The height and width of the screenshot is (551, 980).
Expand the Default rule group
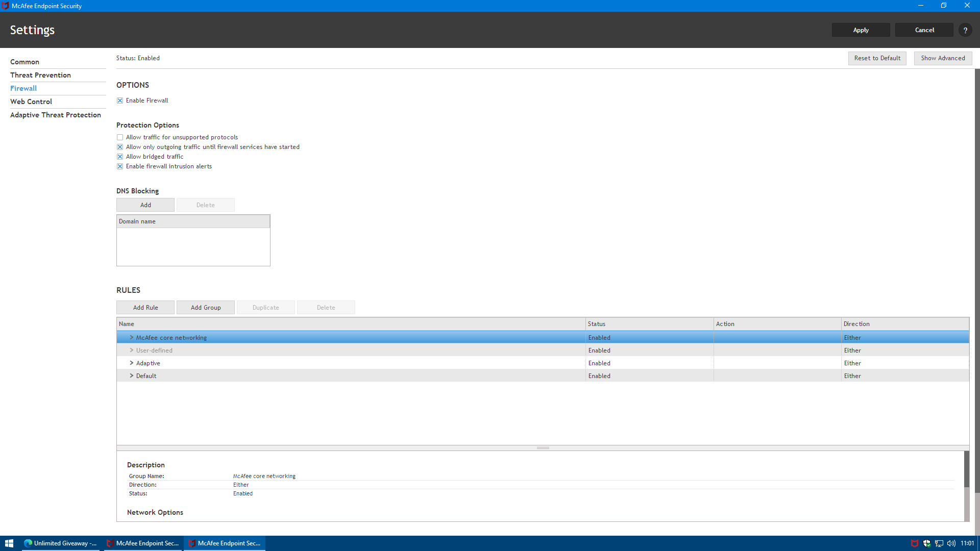click(x=131, y=376)
